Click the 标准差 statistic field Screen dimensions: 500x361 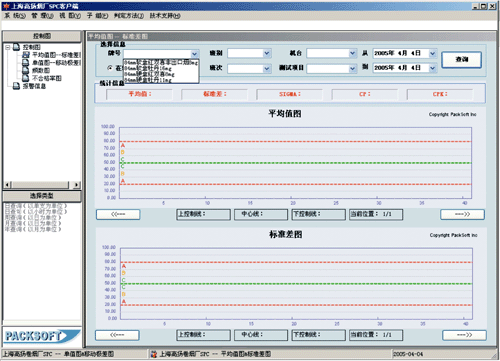tap(215, 94)
